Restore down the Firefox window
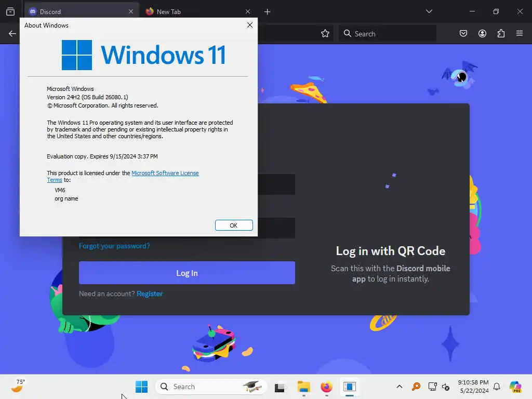This screenshot has height=399, width=532. pyautogui.click(x=496, y=11)
